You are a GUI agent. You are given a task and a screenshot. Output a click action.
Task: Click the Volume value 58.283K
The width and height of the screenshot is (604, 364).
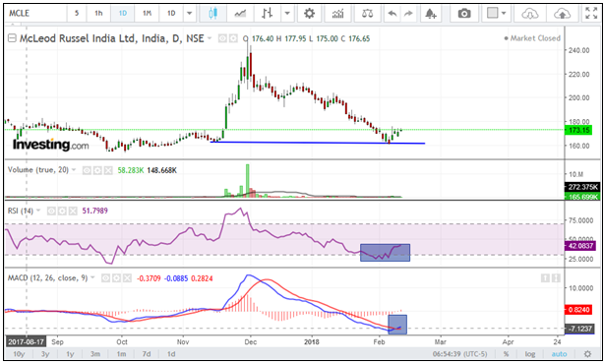pos(131,170)
